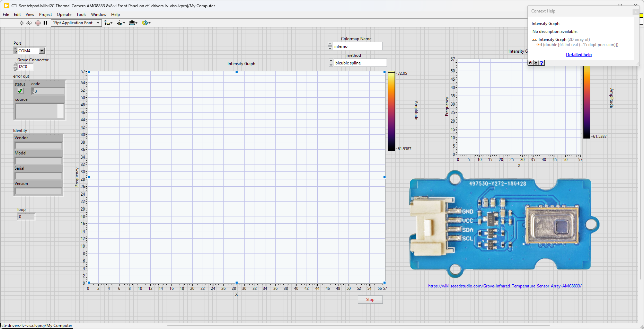Screen dimensions: 644x329
Task: Click the Run arrow button
Action: click(21, 23)
